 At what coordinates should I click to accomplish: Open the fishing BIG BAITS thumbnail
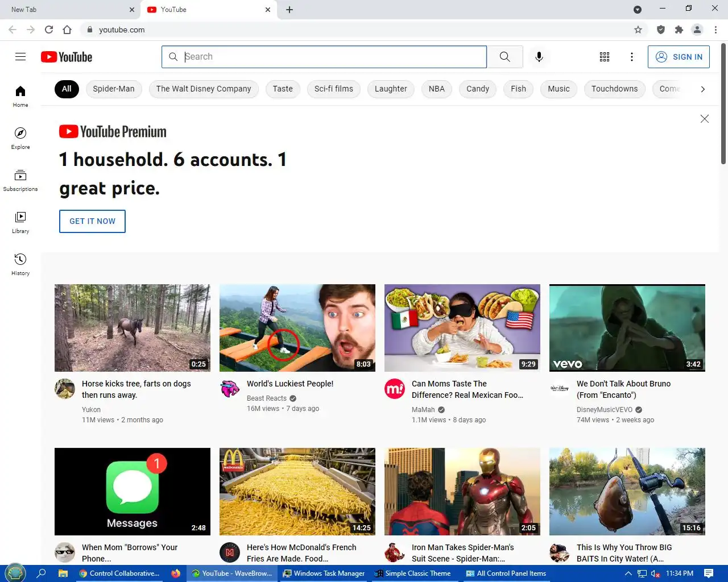point(627,492)
